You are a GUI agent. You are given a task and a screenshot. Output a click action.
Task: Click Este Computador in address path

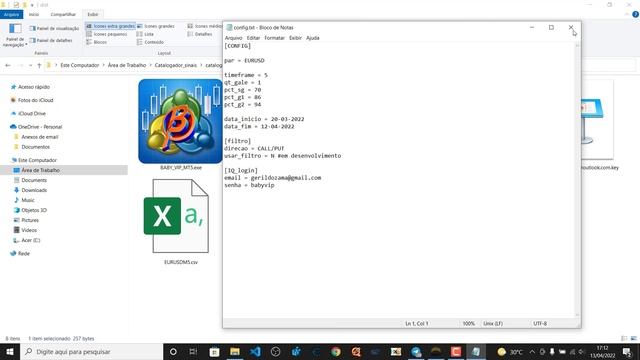coord(80,65)
